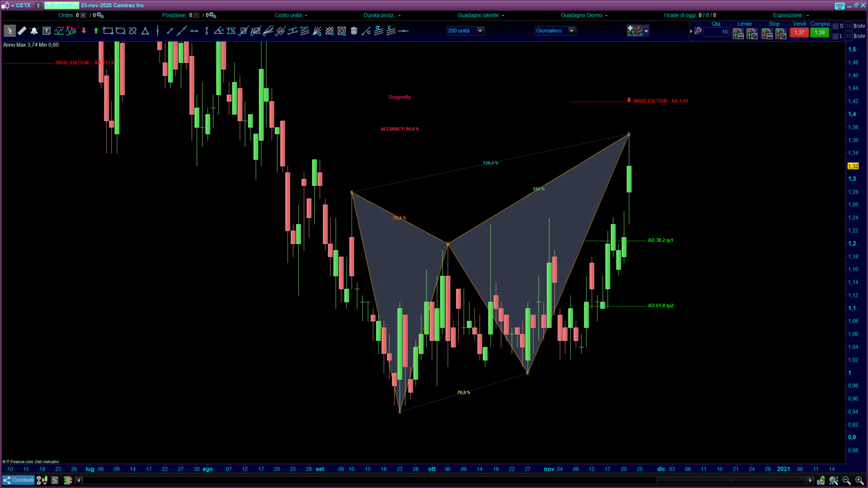
Task: Click the horizontal chart scrollbar track
Action: [x=362, y=480]
